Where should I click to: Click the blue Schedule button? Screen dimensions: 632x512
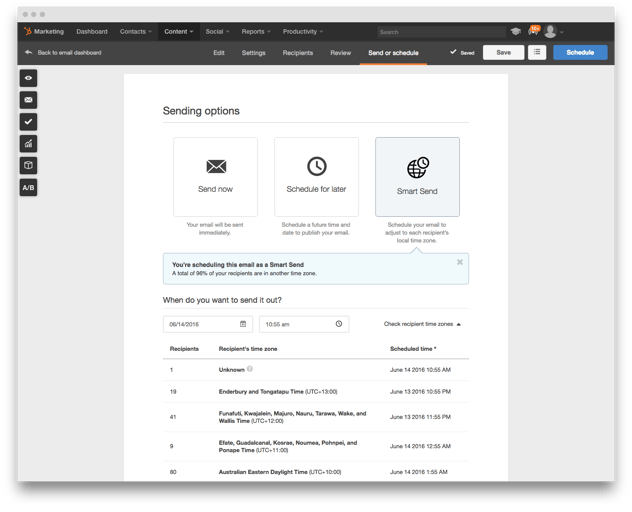click(x=579, y=52)
